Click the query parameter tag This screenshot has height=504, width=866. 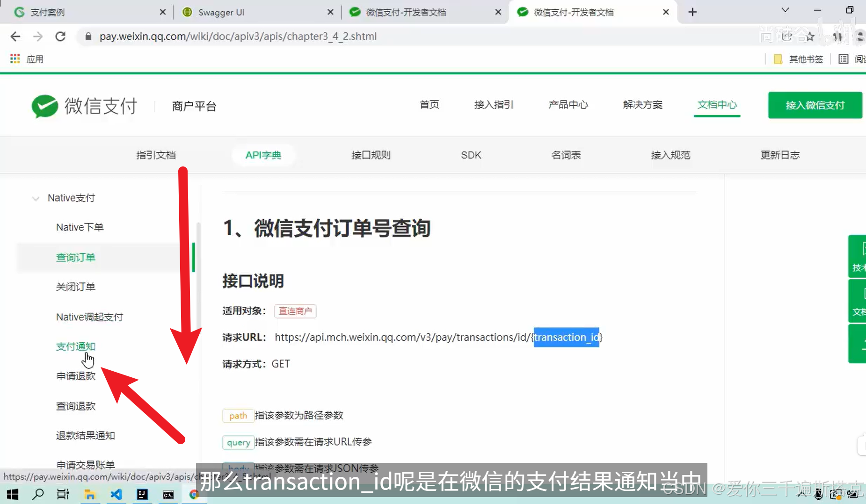pyautogui.click(x=238, y=442)
